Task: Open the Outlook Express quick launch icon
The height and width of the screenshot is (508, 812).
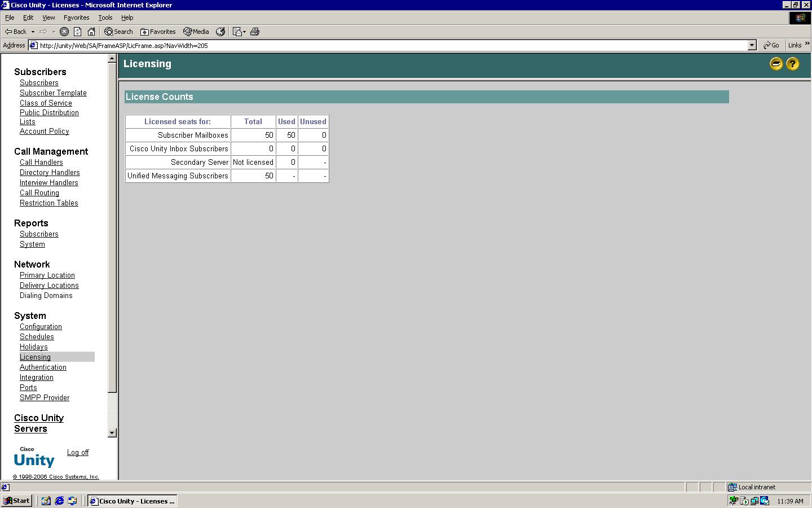Action: click(72, 501)
